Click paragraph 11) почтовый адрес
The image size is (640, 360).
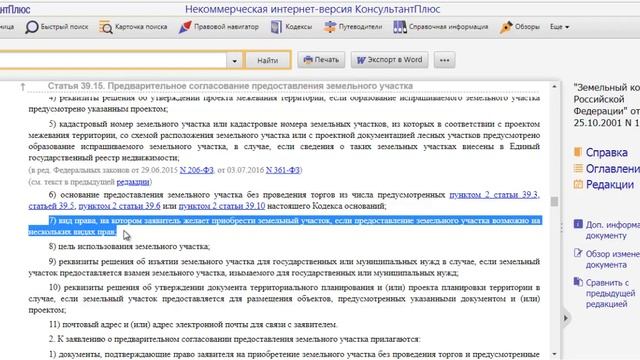[x=193, y=325]
